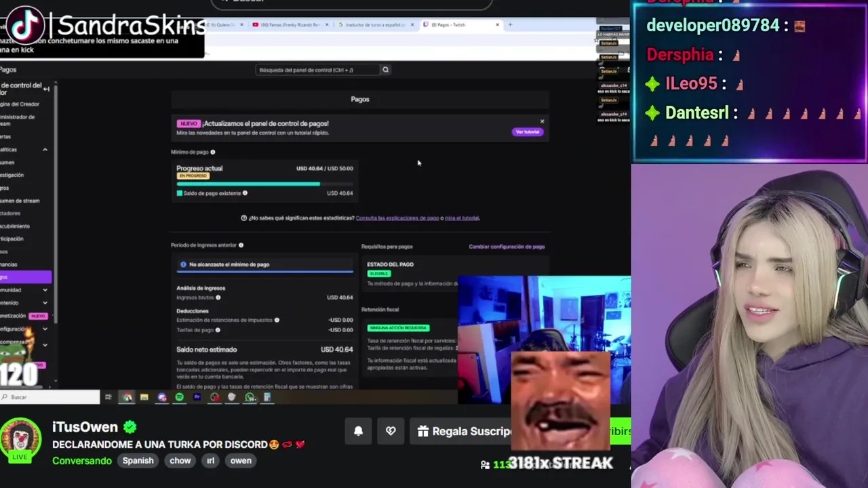Click the owen stream tag

[x=241, y=461]
